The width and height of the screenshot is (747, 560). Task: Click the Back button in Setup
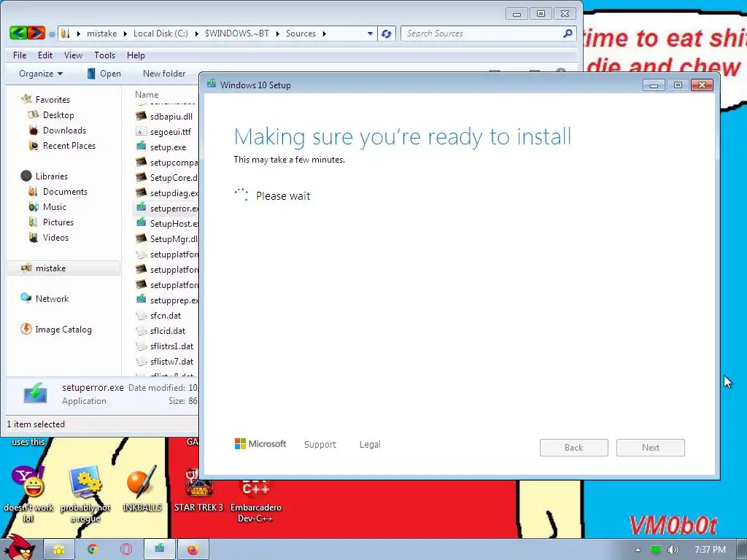[573, 448]
